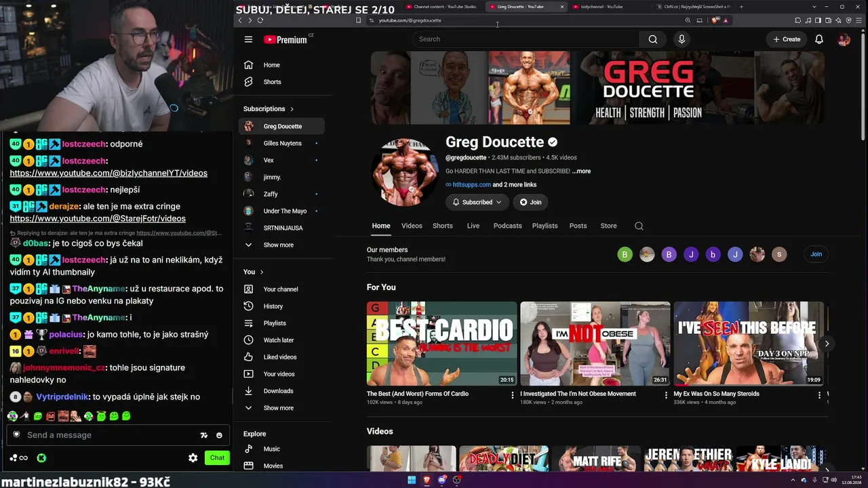Open YouTube notifications bell
868x488 pixels.
(819, 39)
